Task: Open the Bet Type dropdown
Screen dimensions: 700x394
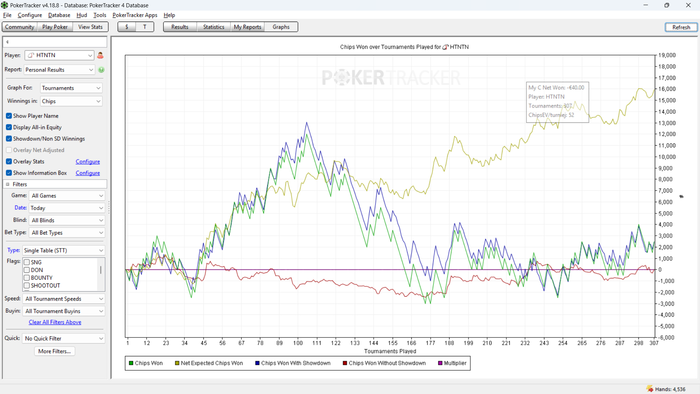Action: tap(67, 232)
